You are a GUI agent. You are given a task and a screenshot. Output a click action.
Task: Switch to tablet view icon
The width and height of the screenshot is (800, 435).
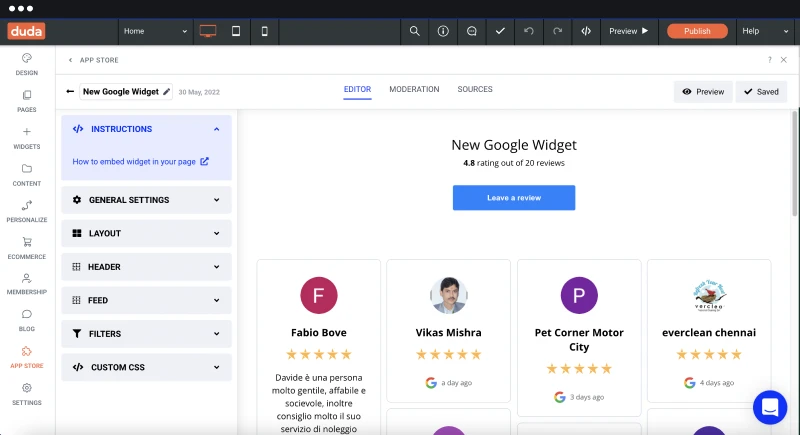236,31
